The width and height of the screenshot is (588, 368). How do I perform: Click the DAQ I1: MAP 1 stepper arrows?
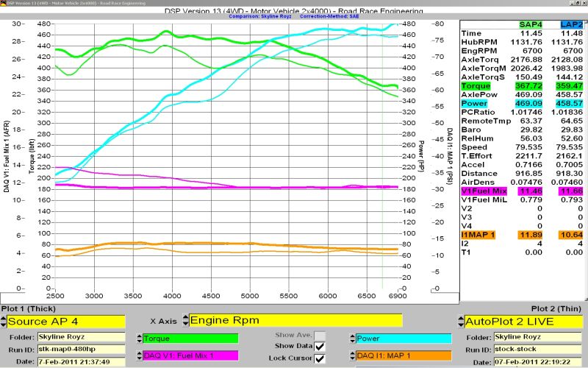(353, 355)
